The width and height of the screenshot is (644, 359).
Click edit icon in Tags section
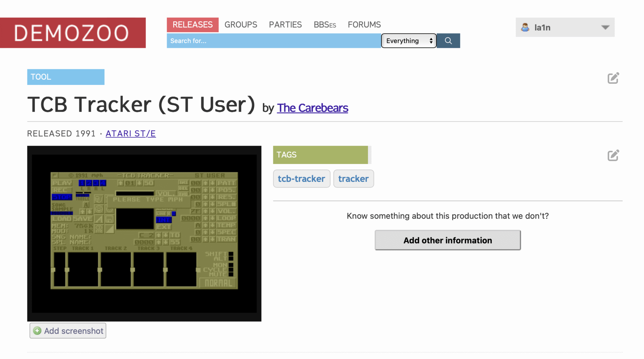point(613,155)
